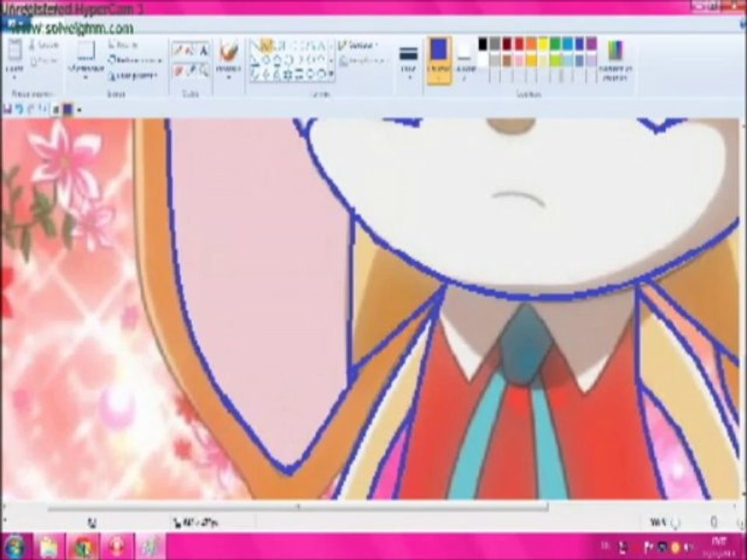Click the Copy button in Clipboard group

pos(44,61)
